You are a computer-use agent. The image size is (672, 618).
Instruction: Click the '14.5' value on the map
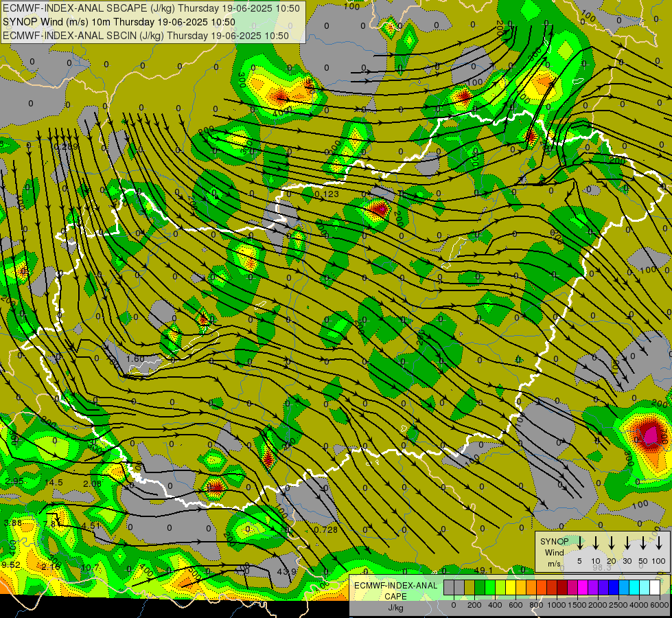[x=54, y=483]
